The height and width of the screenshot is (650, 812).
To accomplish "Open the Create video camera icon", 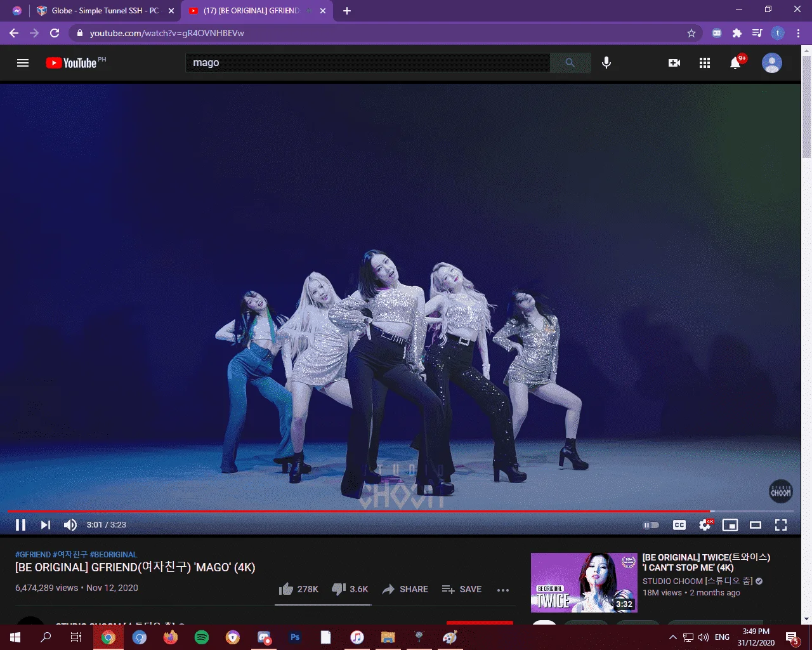I will point(674,63).
